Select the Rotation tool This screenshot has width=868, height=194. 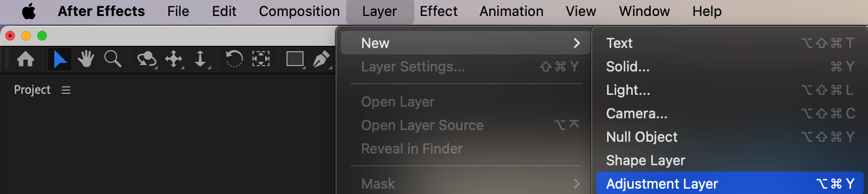[234, 59]
